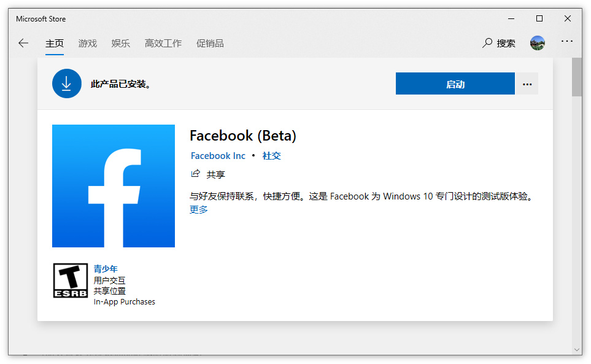Viewport: 591px width, 364px height.
Task: View 青少年 age rating details
Action: (x=104, y=268)
